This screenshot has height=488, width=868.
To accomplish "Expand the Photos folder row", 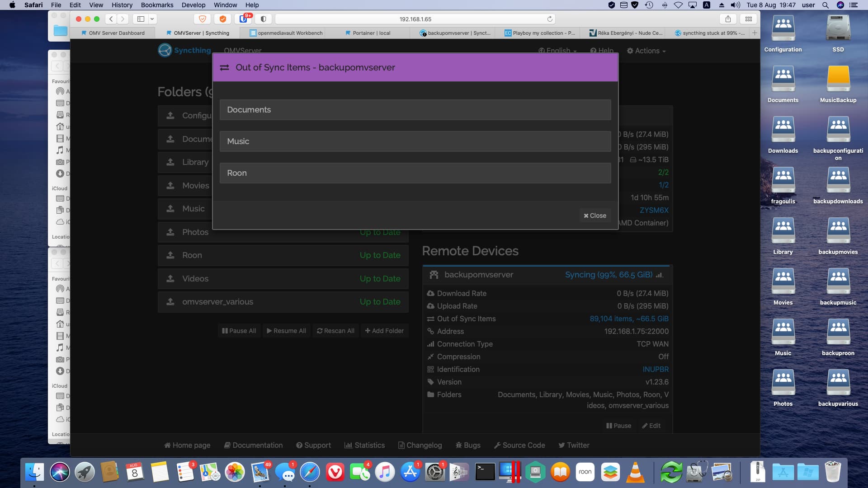I will tap(283, 232).
